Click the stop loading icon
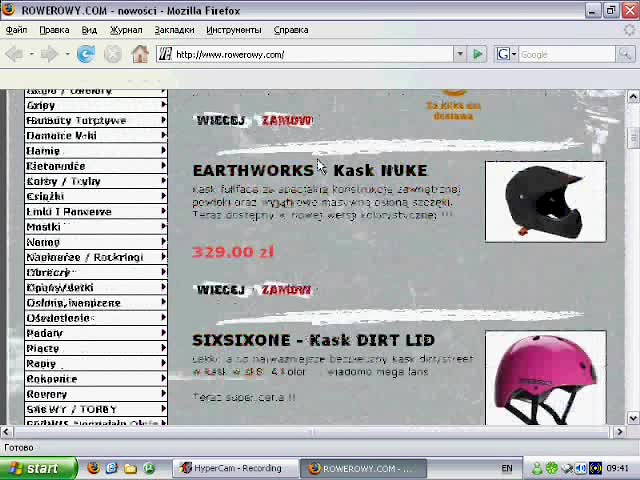 pyautogui.click(x=113, y=54)
